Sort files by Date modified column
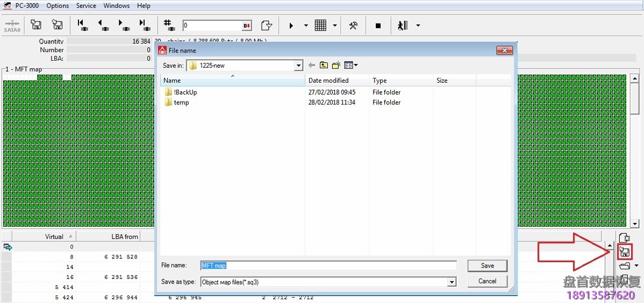 point(337,81)
